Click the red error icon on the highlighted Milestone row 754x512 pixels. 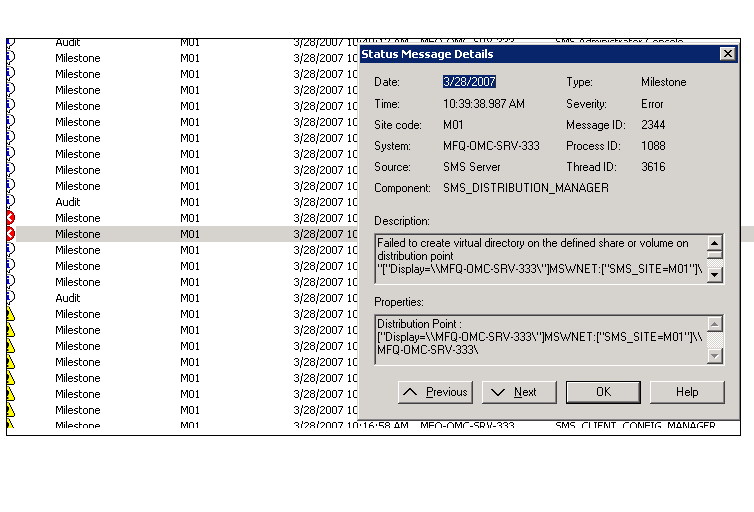11,234
